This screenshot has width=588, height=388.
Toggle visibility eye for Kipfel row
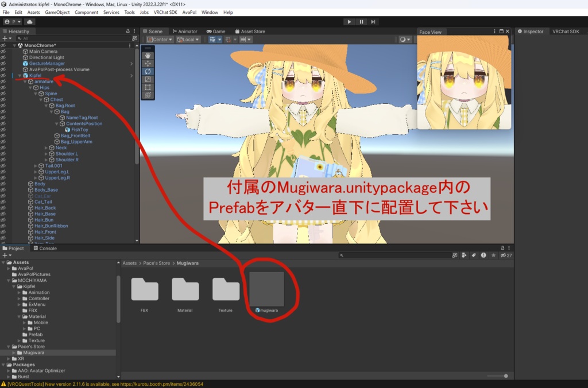[x=3, y=75]
